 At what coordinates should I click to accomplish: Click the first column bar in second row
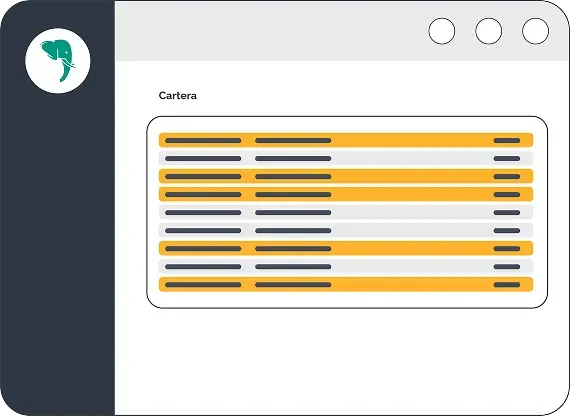[203, 159]
